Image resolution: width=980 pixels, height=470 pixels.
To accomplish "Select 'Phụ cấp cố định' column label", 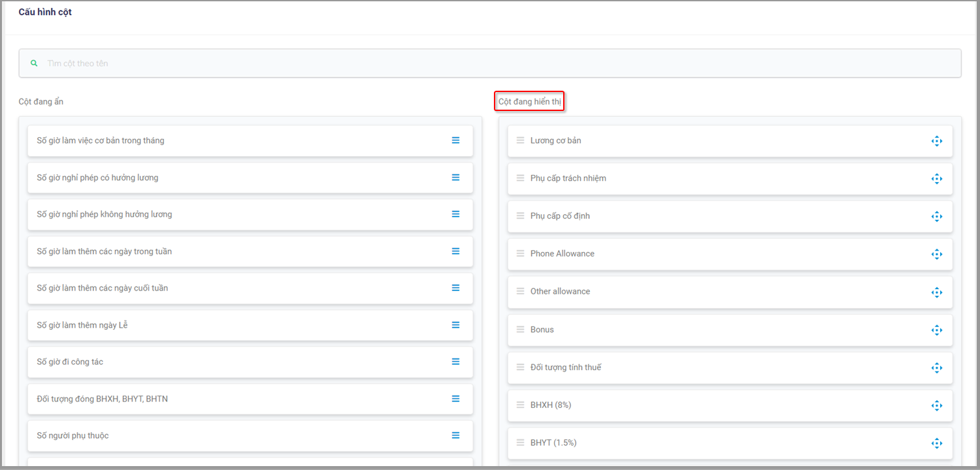I will coord(560,216).
